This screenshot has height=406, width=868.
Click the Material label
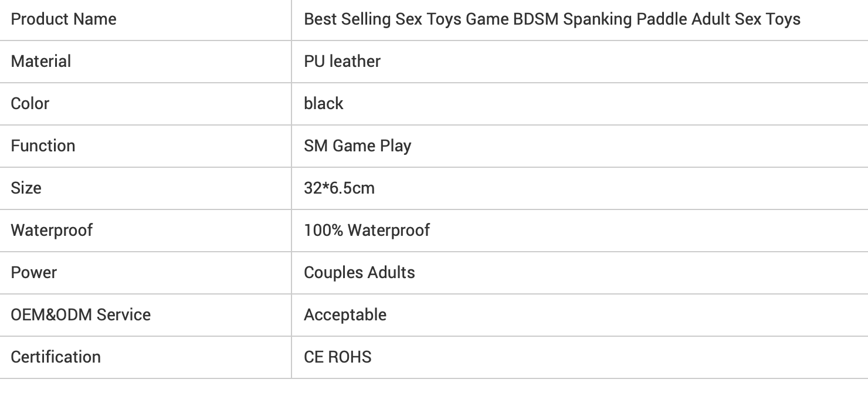40,61
